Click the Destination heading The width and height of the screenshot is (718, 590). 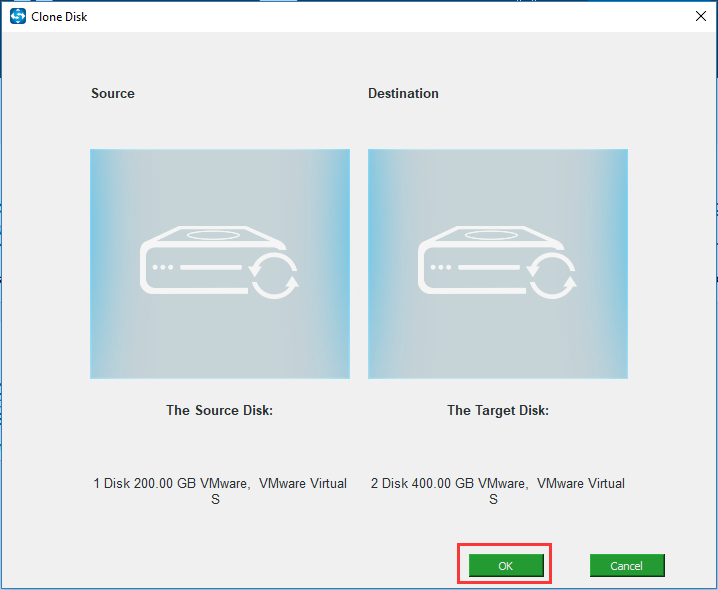tap(403, 93)
